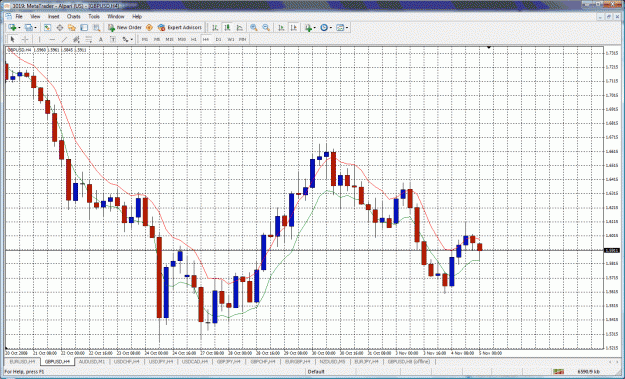625x379 pixels.
Task: Switch to the USDJPY,H4 chart tab
Action: tap(161, 362)
